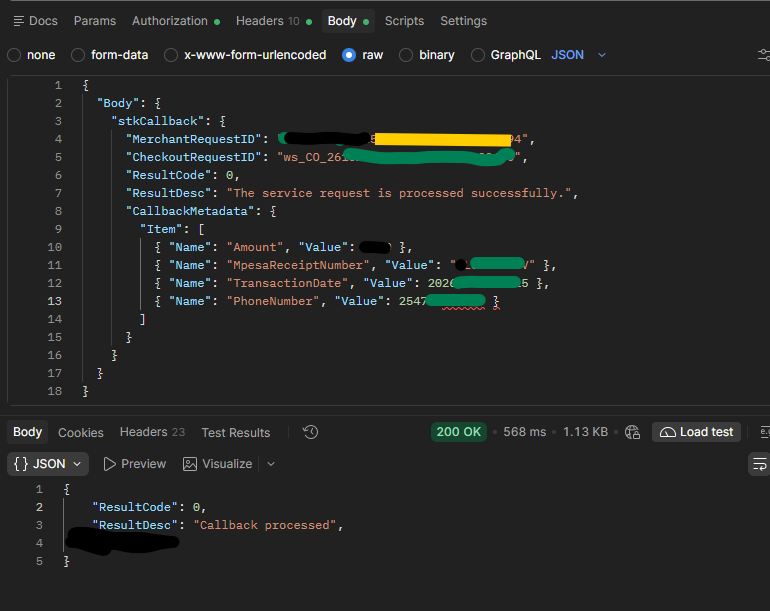Click "MpesaReceiptNumber" text in editor

(298, 265)
